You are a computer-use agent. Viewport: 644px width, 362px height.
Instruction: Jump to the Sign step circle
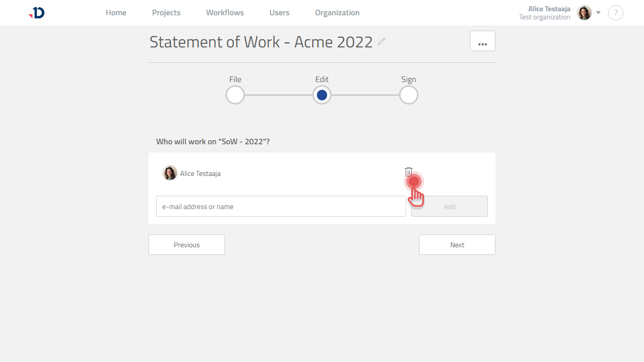[x=409, y=95]
